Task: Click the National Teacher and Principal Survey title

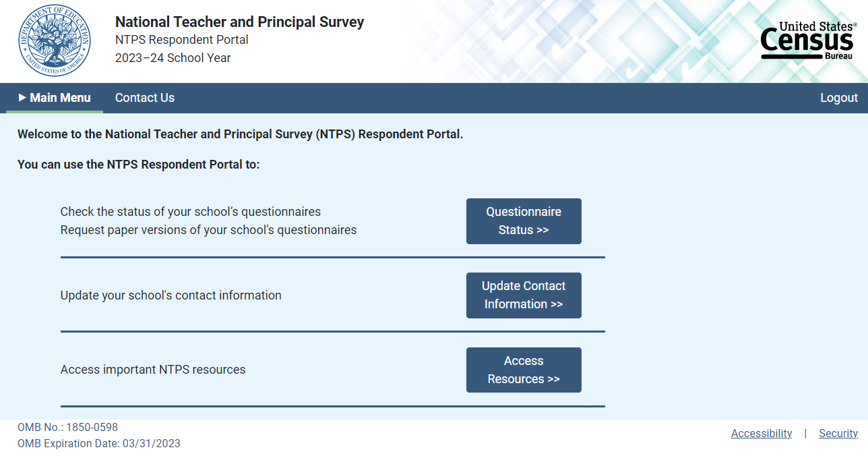Action: pyautogui.click(x=239, y=22)
